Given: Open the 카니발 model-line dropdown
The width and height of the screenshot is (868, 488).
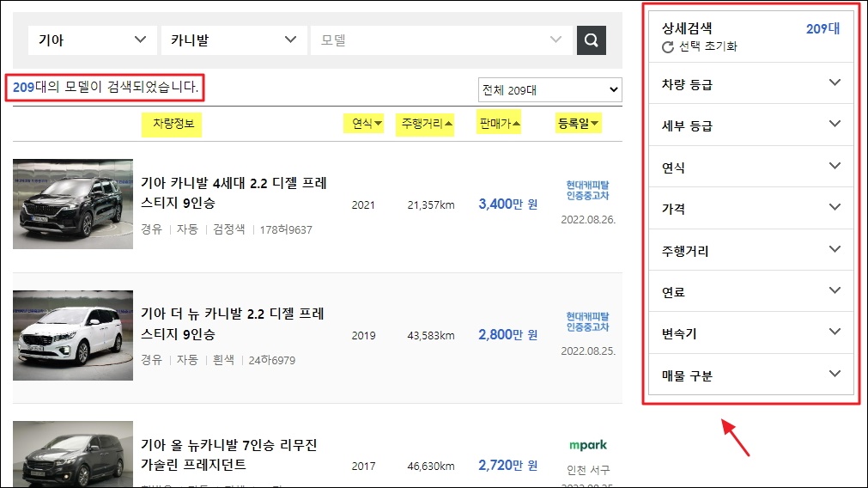Looking at the screenshot, I should (x=234, y=40).
